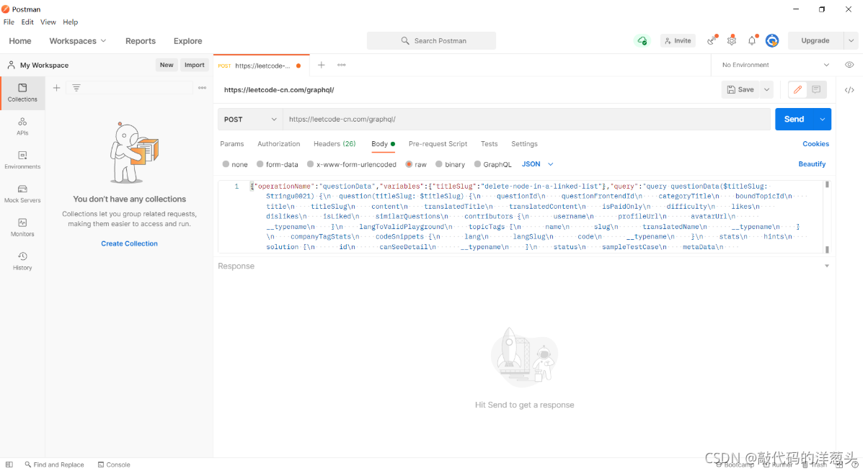This screenshot has width=868, height=471.
Task: Open the settings gear icon
Action: click(732, 40)
